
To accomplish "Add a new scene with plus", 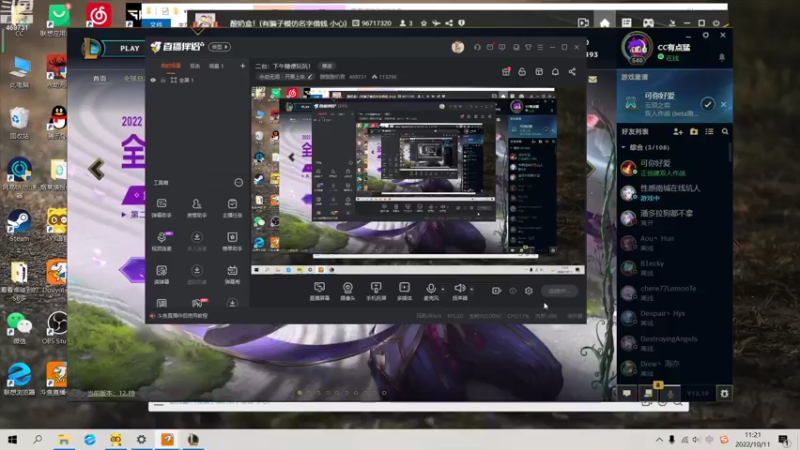I will point(242,66).
